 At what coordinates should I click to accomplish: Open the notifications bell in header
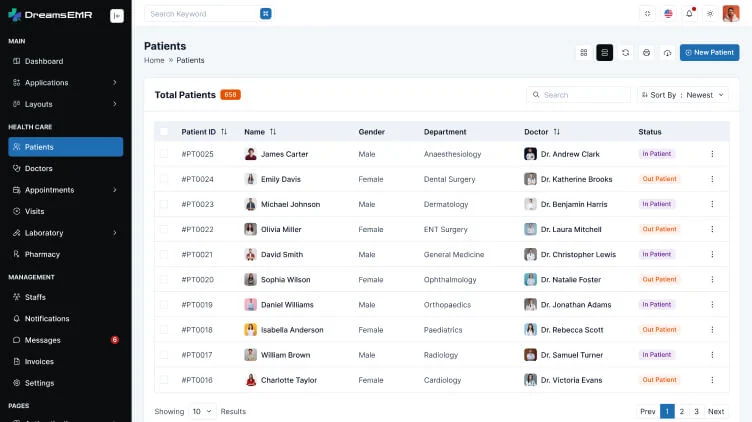point(689,14)
